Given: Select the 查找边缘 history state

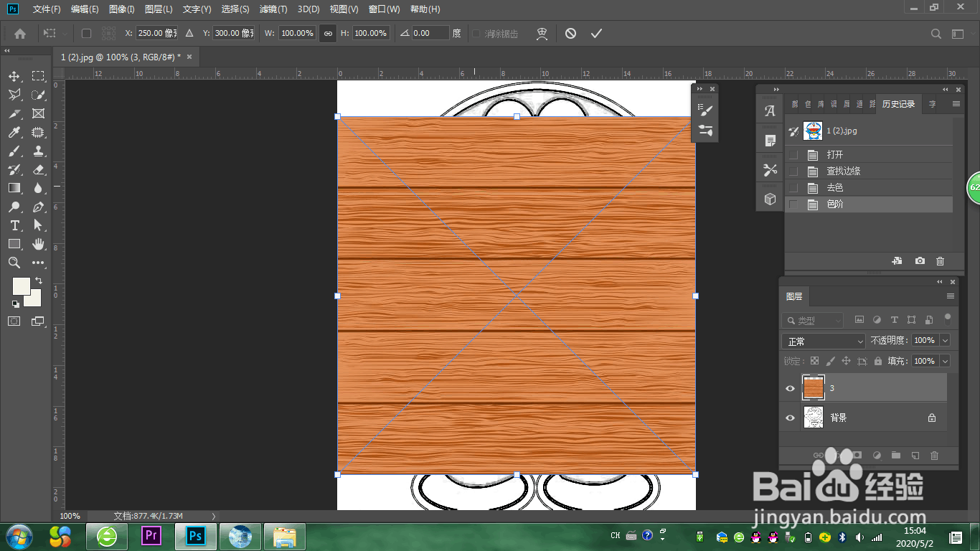Looking at the screenshot, I should (x=869, y=171).
